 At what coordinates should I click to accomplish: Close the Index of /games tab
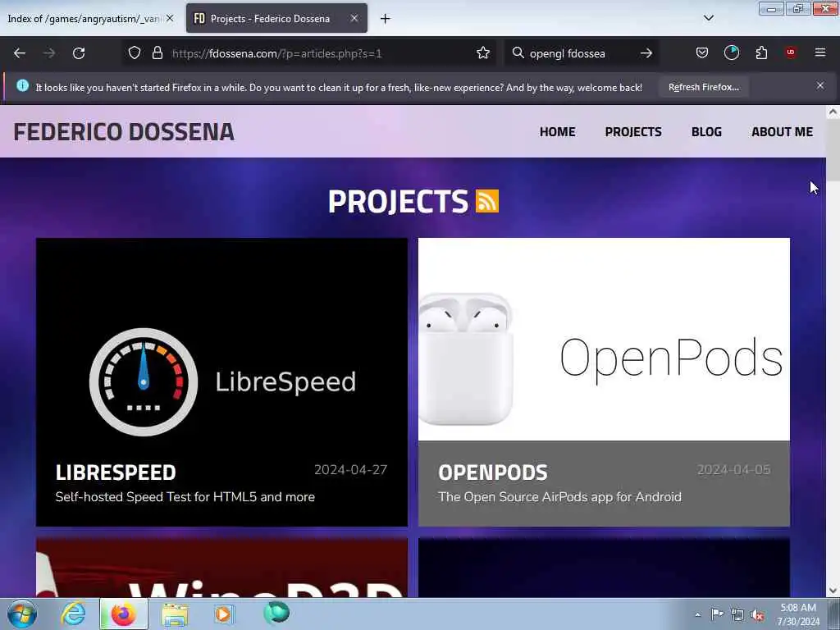tap(170, 18)
